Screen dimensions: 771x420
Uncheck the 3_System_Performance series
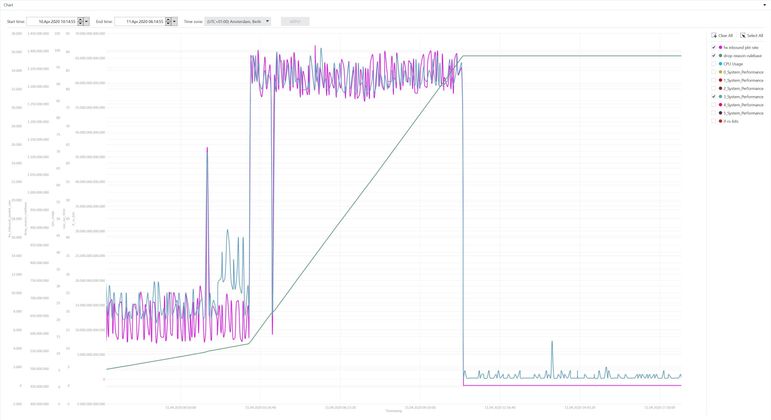(x=713, y=96)
